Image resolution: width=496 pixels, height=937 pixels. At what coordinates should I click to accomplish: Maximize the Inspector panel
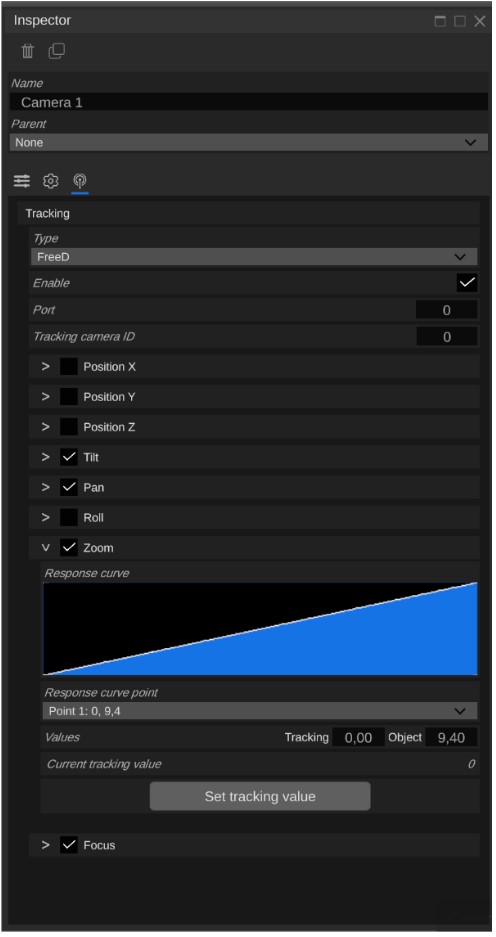[460, 22]
